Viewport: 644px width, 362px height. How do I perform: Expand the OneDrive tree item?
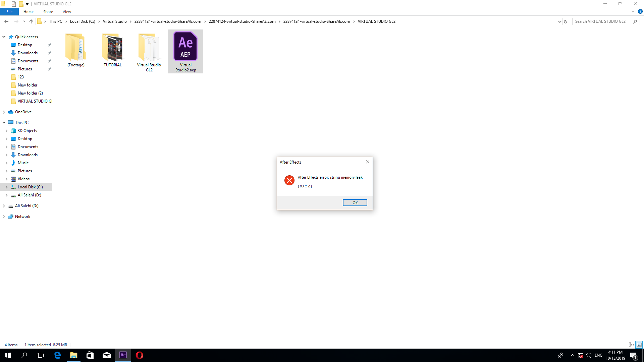(4, 112)
